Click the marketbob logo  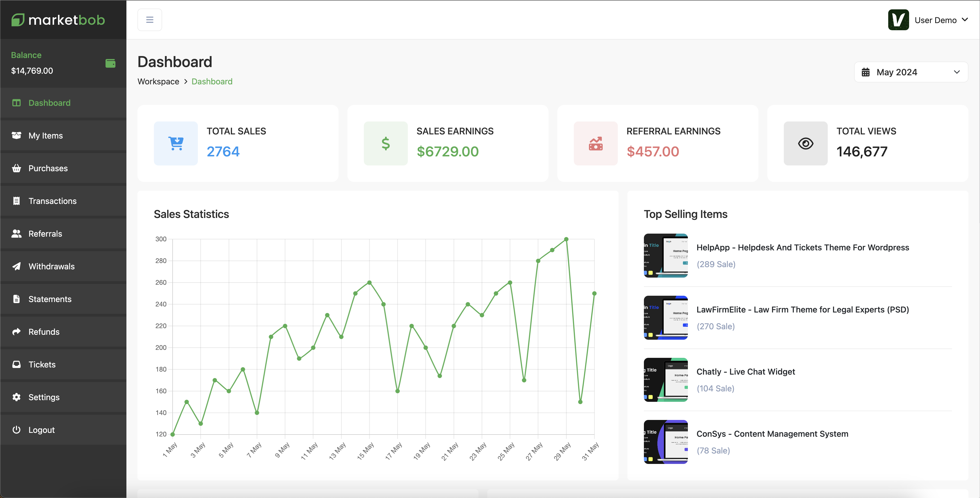click(58, 20)
